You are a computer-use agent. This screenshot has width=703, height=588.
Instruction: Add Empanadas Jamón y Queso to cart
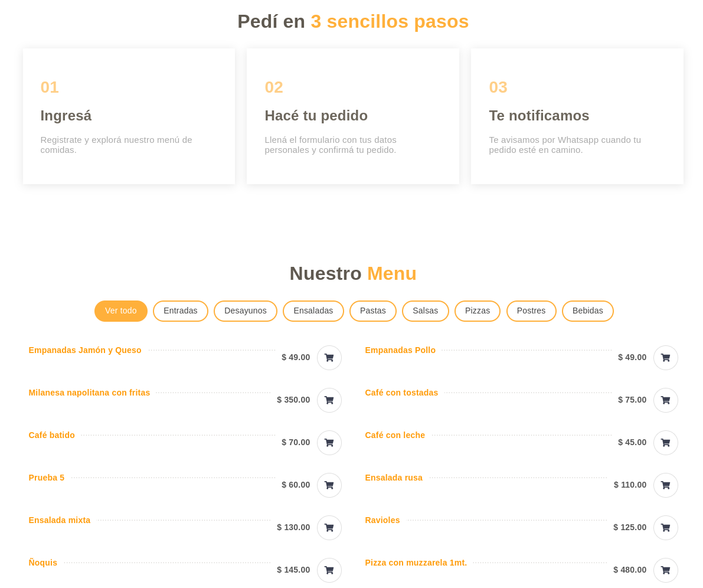click(x=329, y=358)
